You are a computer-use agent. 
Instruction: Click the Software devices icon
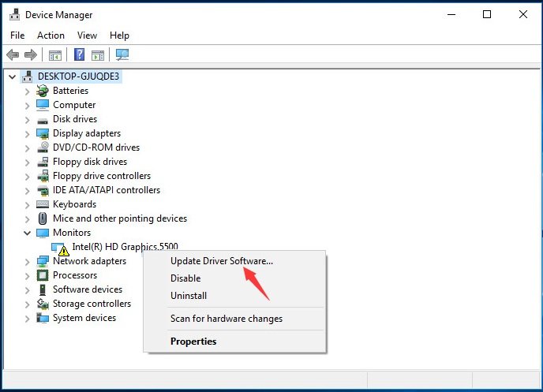coord(43,289)
